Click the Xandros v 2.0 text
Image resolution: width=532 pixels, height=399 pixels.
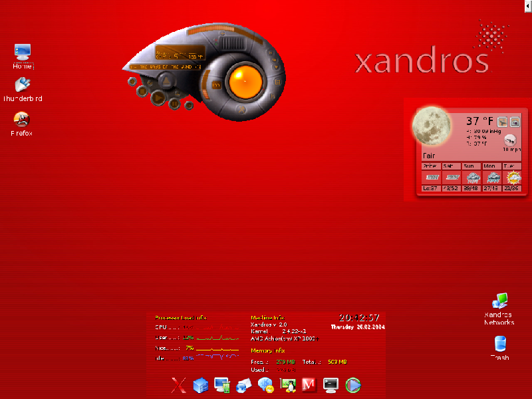click(269, 325)
